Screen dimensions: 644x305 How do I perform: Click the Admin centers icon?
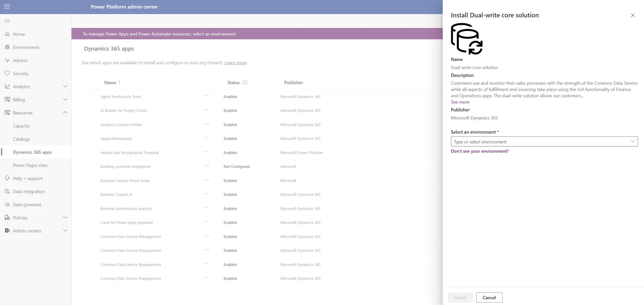pyautogui.click(x=7, y=231)
